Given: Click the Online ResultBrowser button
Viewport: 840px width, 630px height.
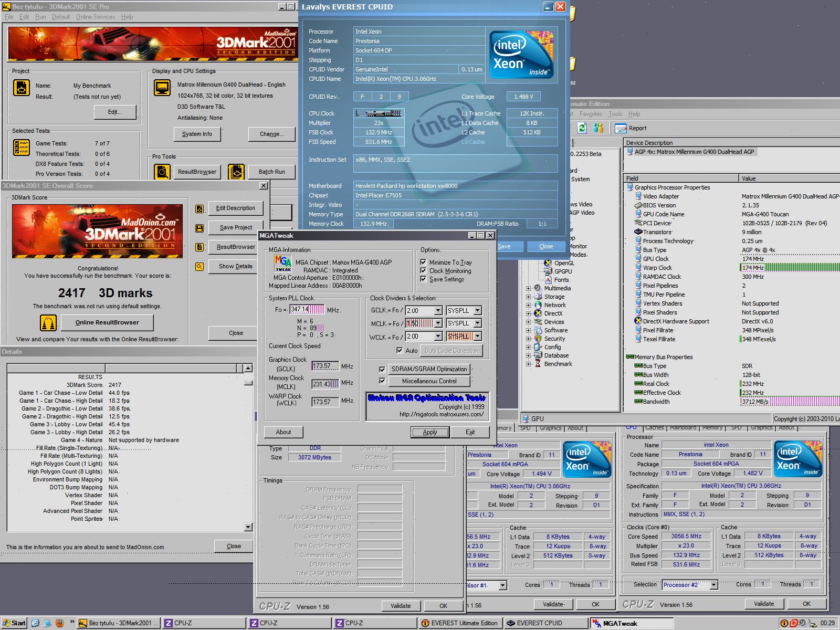Looking at the screenshot, I should 107,323.
